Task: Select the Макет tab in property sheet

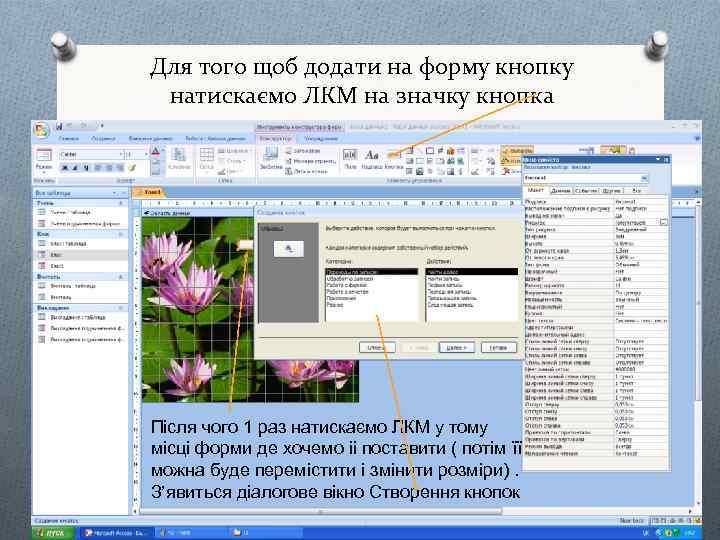Action: 535,190
